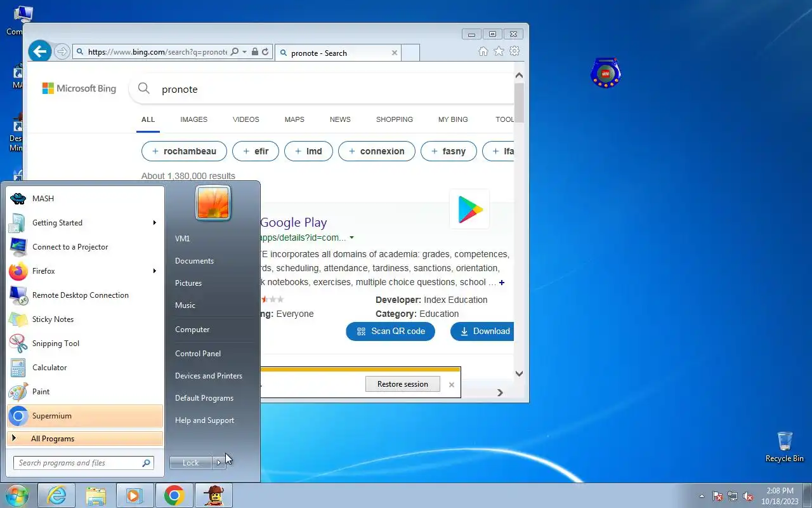Screen dimensions: 812x508
Task: Open shutdown options arrow next to Lock
Action: [218, 463]
